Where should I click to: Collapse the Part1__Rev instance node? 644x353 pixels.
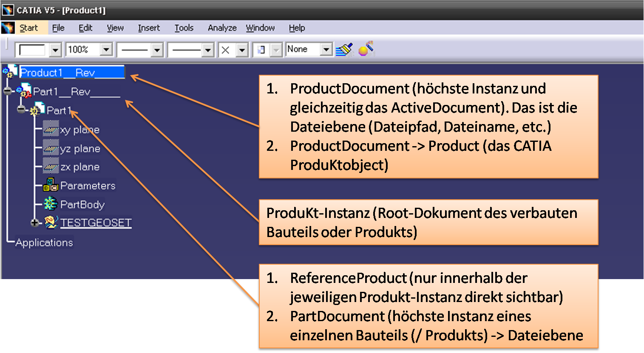point(8,91)
